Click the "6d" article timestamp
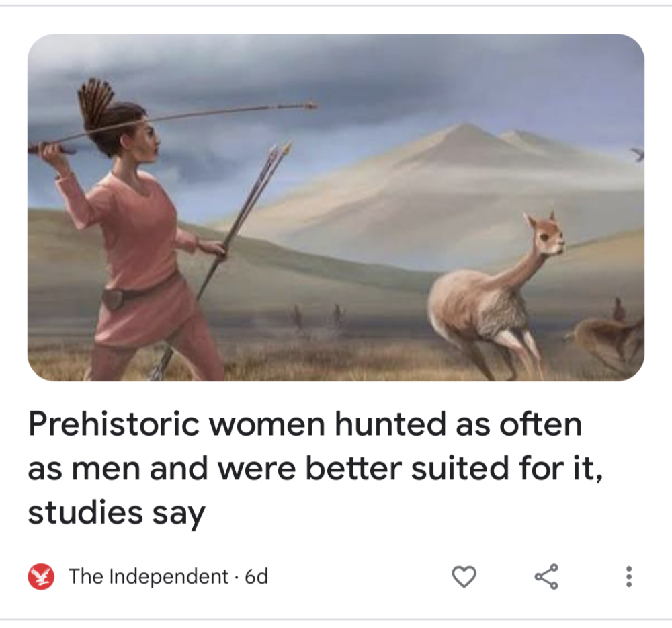This screenshot has width=672, height=628. pos(256,576)
